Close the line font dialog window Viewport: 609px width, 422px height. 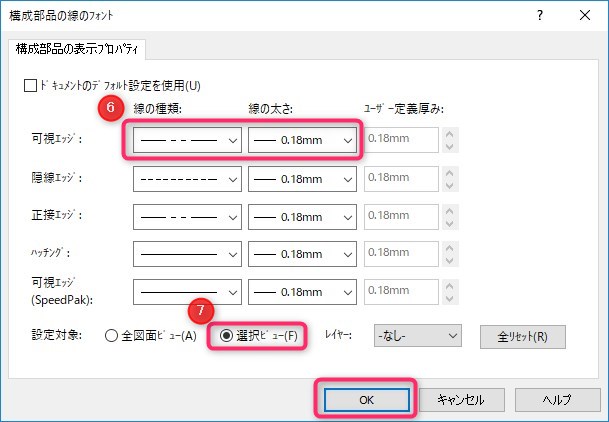584,15
